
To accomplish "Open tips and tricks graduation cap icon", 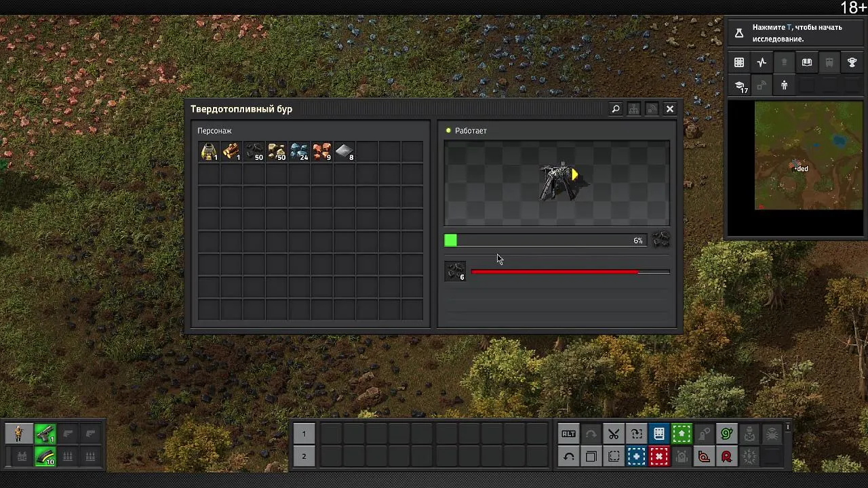I will click(x=739, y=85).
